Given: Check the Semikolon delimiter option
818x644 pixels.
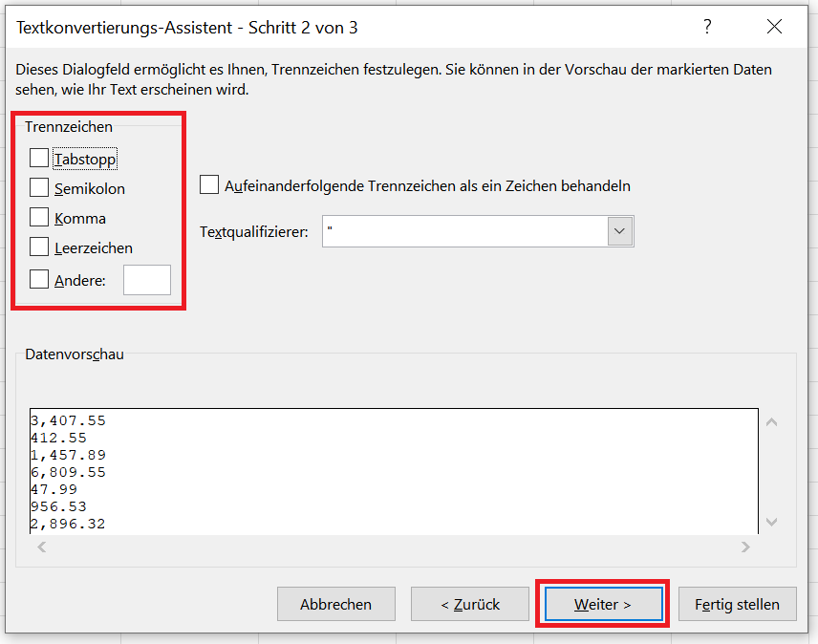Looking at the screenshot, I should 39,187.
